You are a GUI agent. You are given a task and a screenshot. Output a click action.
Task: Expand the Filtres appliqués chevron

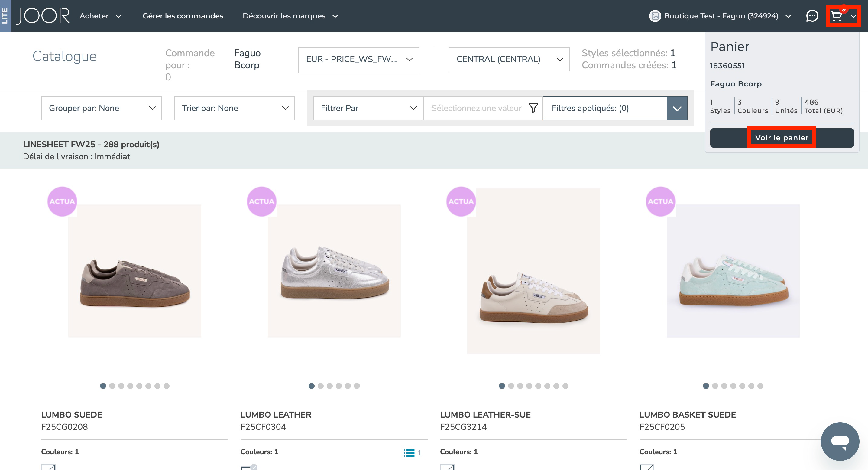(x=677, y=108)
